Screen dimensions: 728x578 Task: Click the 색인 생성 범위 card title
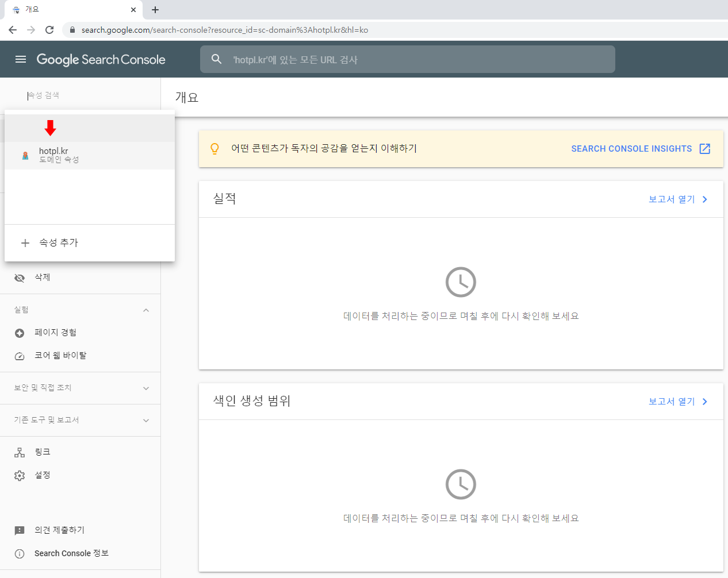pos(252,401)
